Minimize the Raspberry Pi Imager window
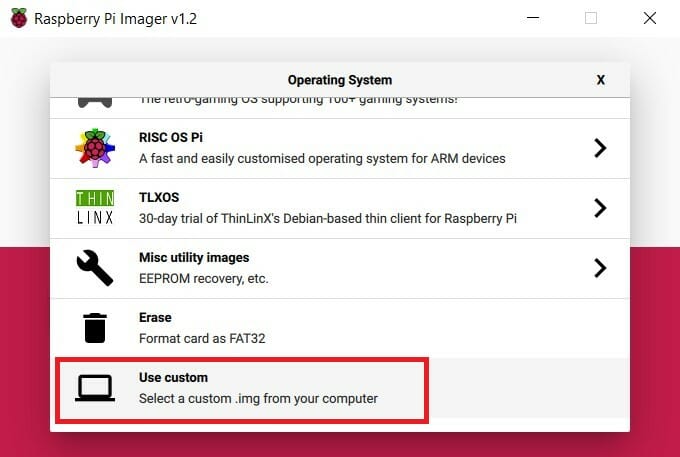The width and height of the screenshot is (680, 457). coord(533,18)
